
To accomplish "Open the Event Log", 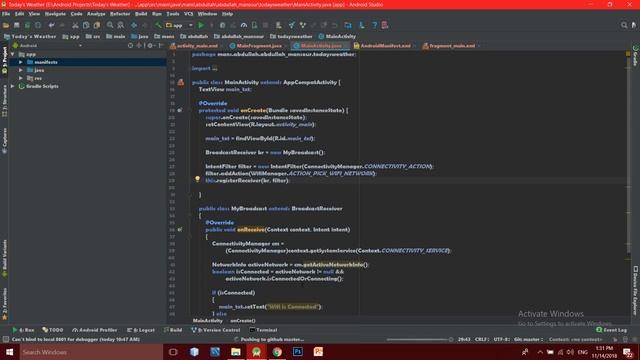I will [x=611, y=330].
